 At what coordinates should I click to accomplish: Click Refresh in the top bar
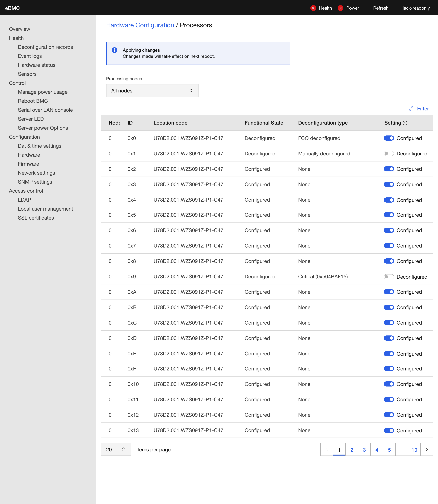tap(381, 8)
